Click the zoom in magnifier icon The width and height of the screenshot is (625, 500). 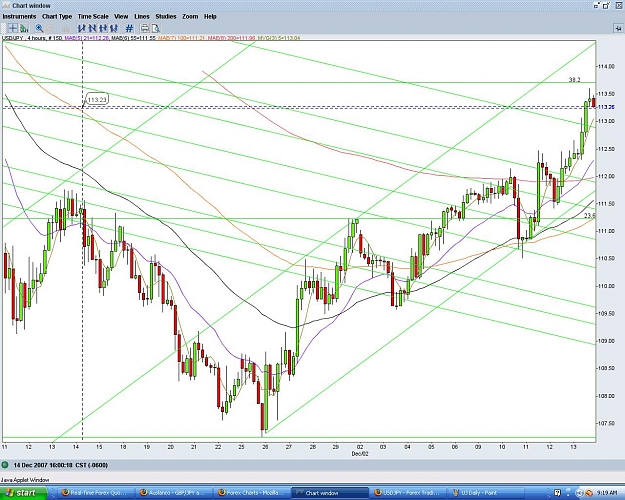coord(39,28)
